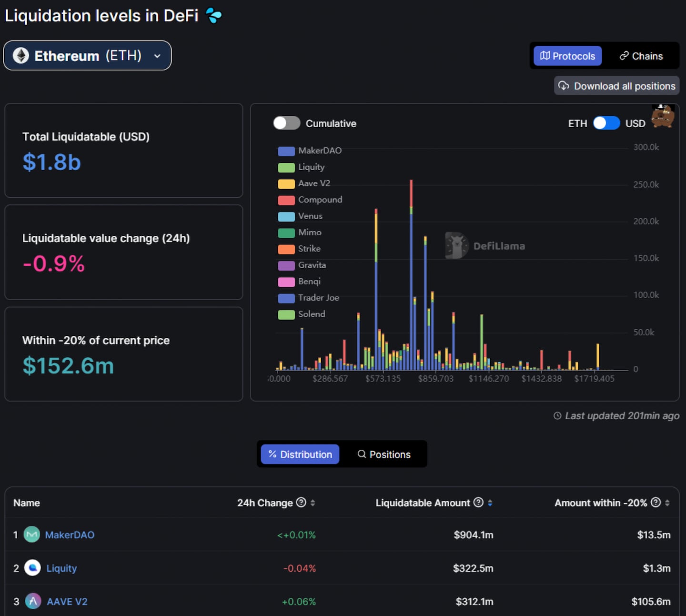Click the Total Liquidatable $1.8b value
686x616 pixels.
pyautogui.click(x=51, y=162)
